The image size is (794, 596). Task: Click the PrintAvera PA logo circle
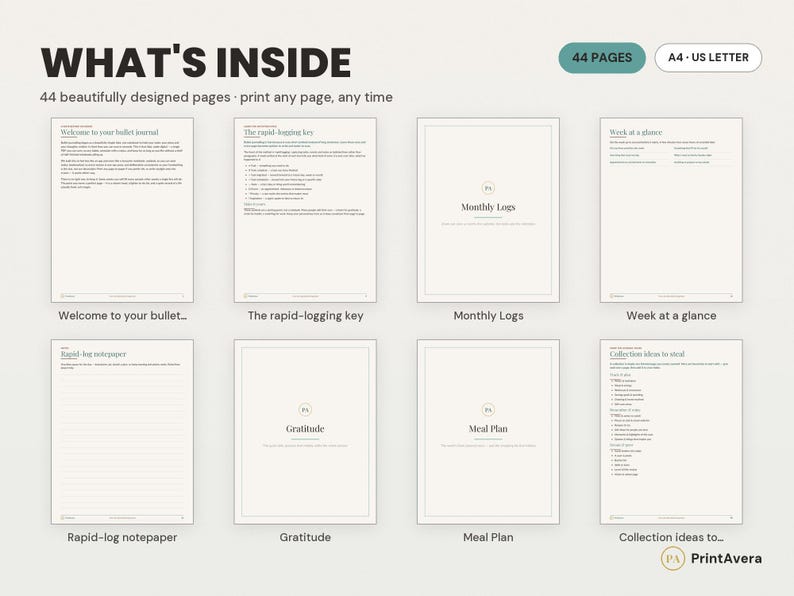(673, 559)
